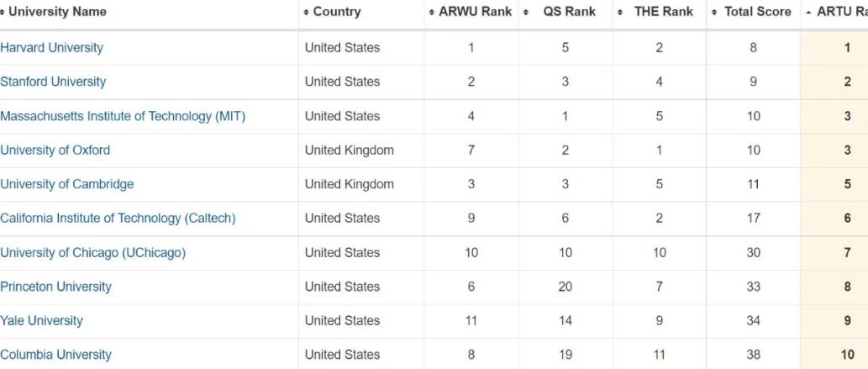Sort by QS Rank column header

coord(569,12)
